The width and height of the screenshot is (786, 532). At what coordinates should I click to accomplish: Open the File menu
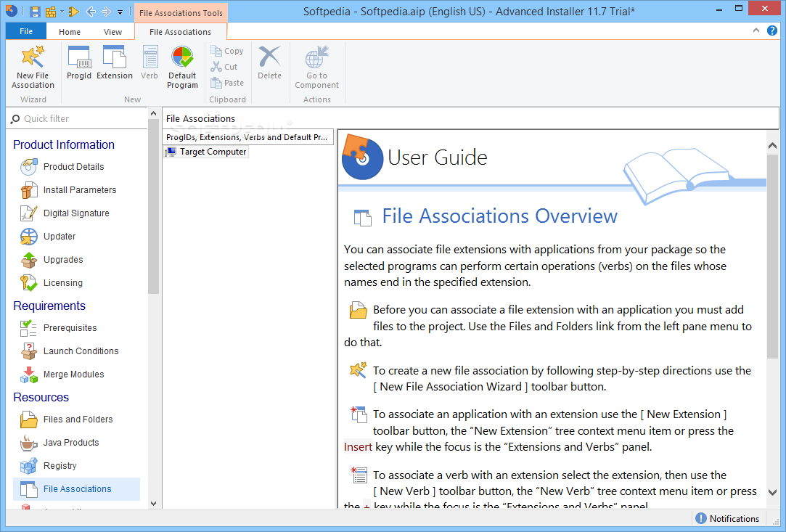point(26,31)
